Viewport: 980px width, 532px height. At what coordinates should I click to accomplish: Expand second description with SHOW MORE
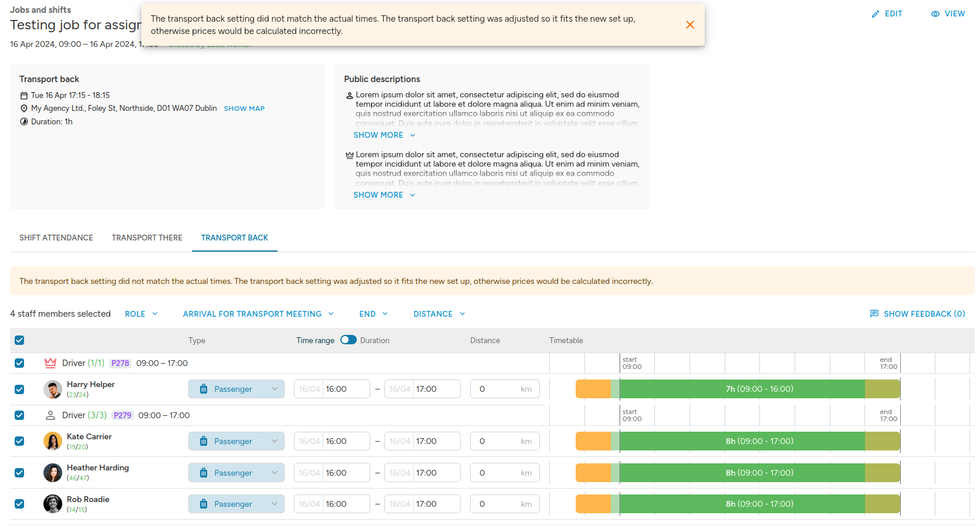(x=384, y=195)
